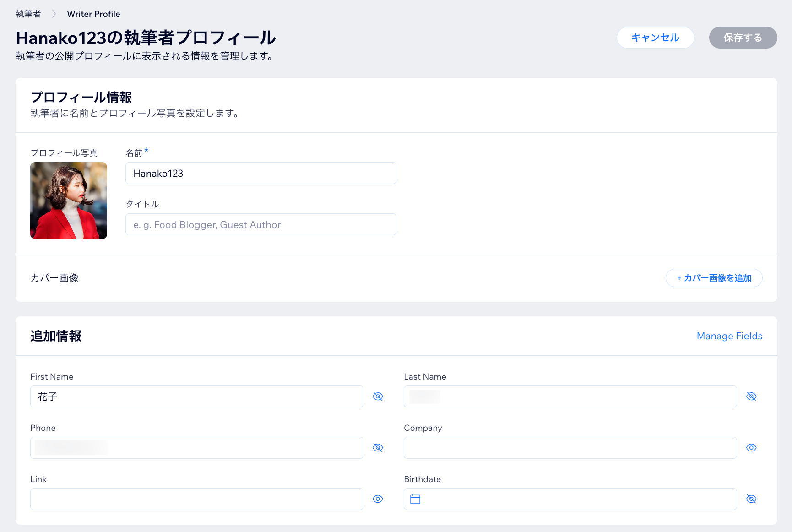The height and width of the screenshot is (532, 792).
Task: Navigate back via the 執筆者 breadcrumb
Action: 27,14
